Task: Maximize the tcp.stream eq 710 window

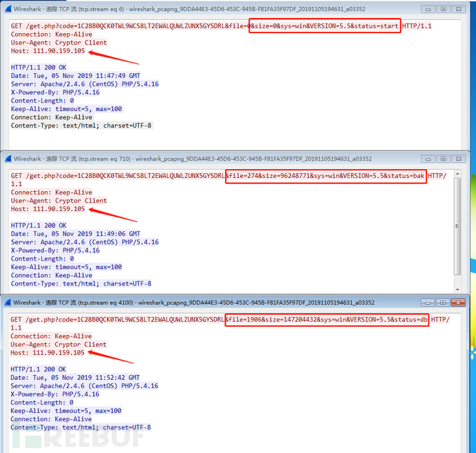Action: coord(443,159)
